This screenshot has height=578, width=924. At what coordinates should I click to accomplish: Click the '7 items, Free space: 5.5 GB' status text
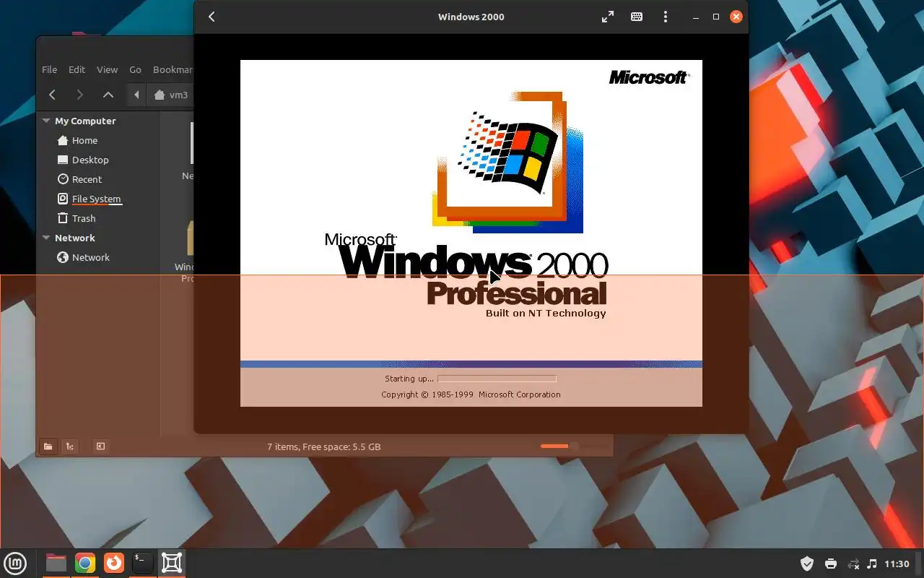point(323,447)
